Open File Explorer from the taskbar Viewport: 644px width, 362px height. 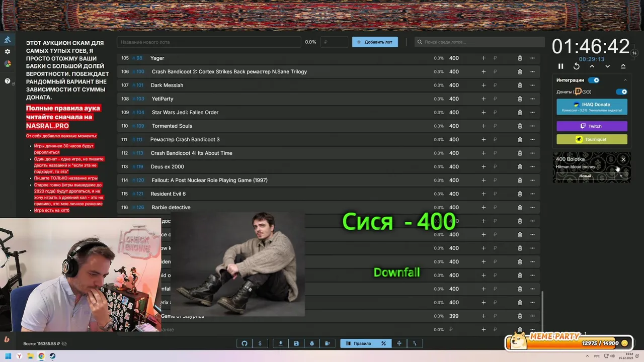click(31, 356)
